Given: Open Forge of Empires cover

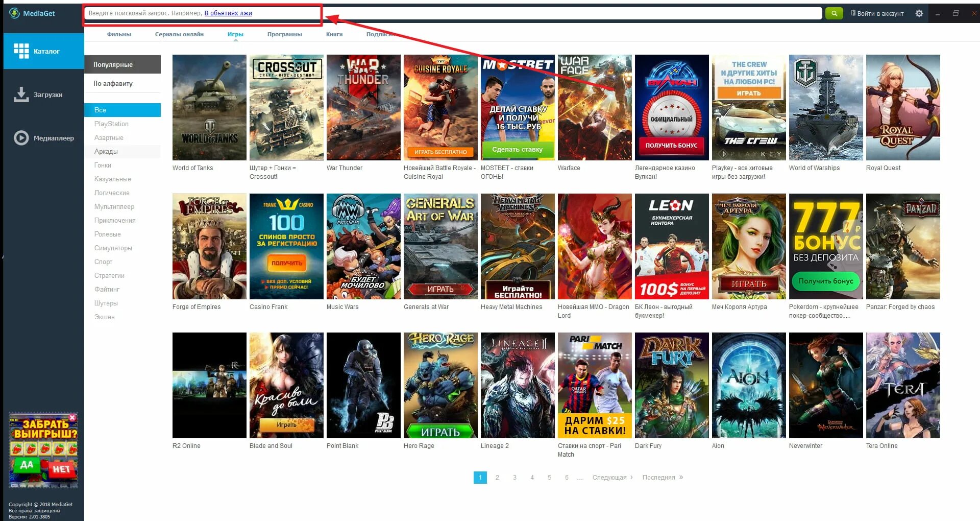Looking at the screenshot, I should click(209, 246).
